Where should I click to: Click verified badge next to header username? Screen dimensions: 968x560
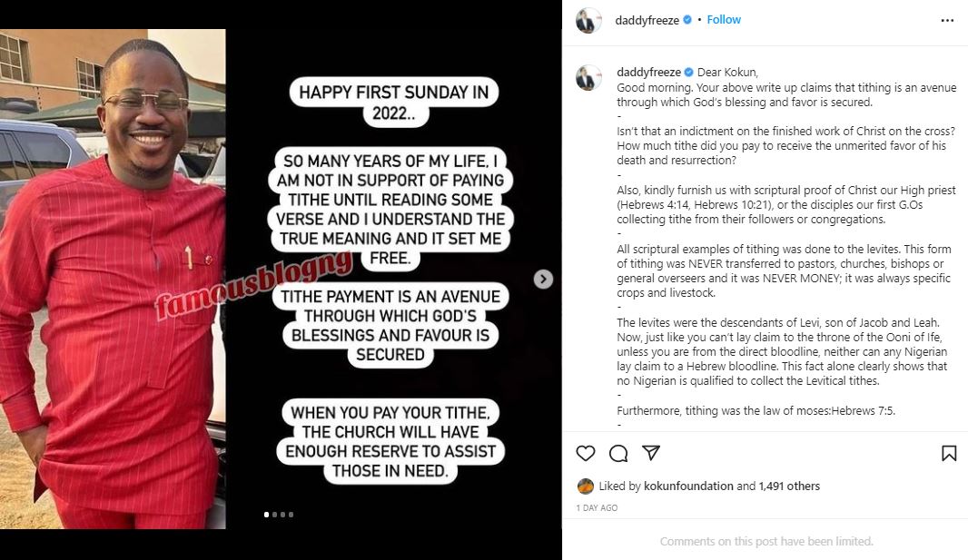(x=687, y=20)
